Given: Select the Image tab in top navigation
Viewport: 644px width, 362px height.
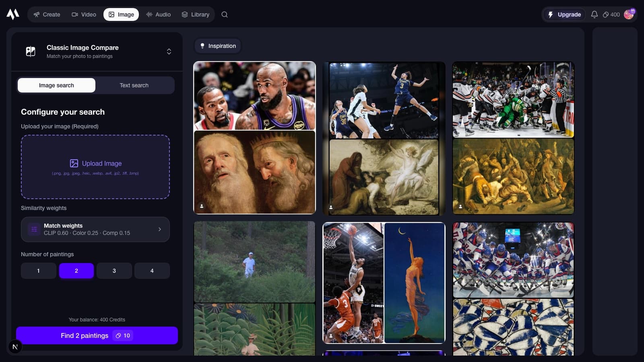Looking at the screenshot, I should pyautogui.click(x=121, y=14).
